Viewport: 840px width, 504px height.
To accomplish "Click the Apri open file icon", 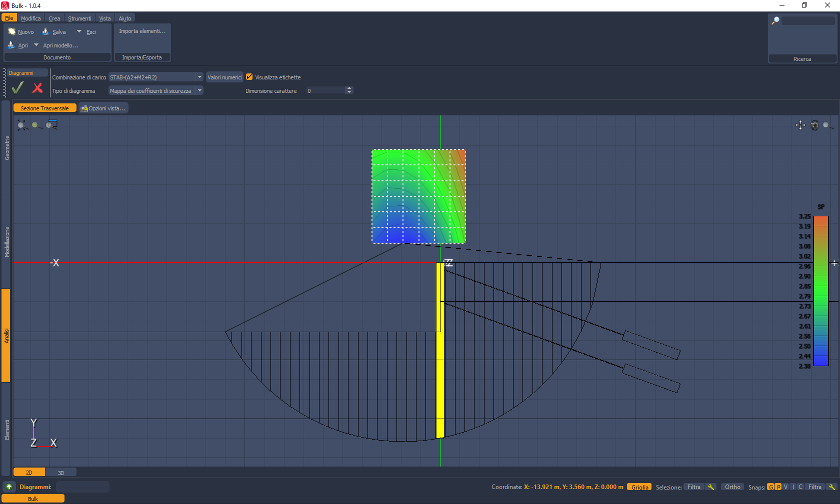I will point(11,45).
